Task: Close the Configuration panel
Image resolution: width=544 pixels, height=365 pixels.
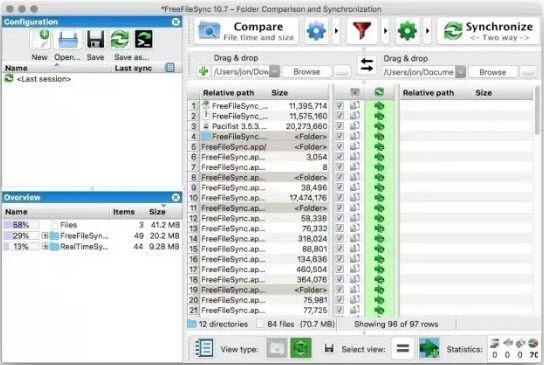Action: [x=176, y=22]
